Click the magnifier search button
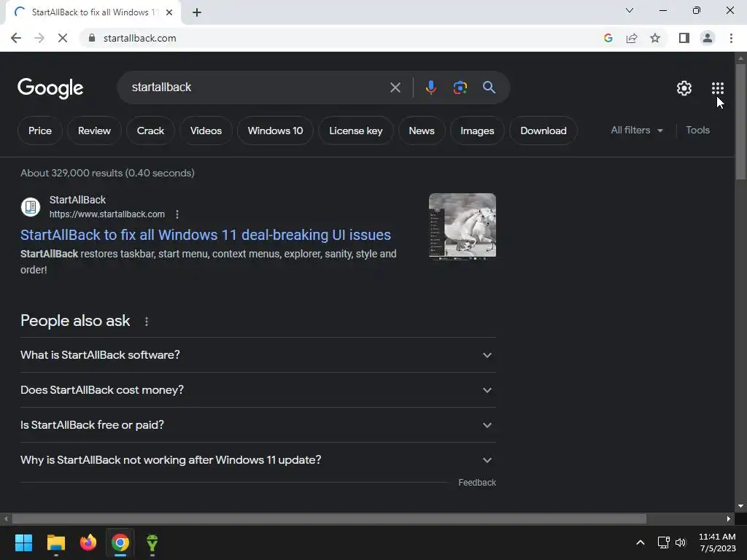The image size is (747, 560). 489,87
